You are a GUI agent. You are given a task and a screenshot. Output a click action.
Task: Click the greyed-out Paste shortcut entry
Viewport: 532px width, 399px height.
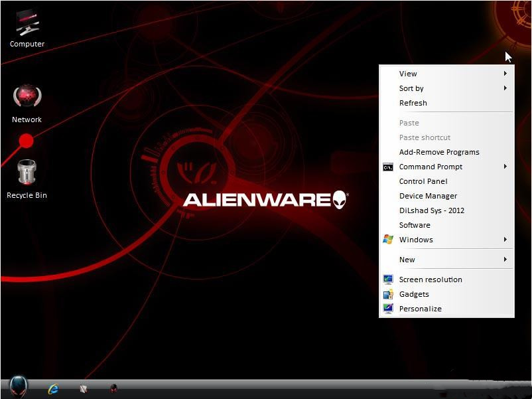click(x=446, y=137)
